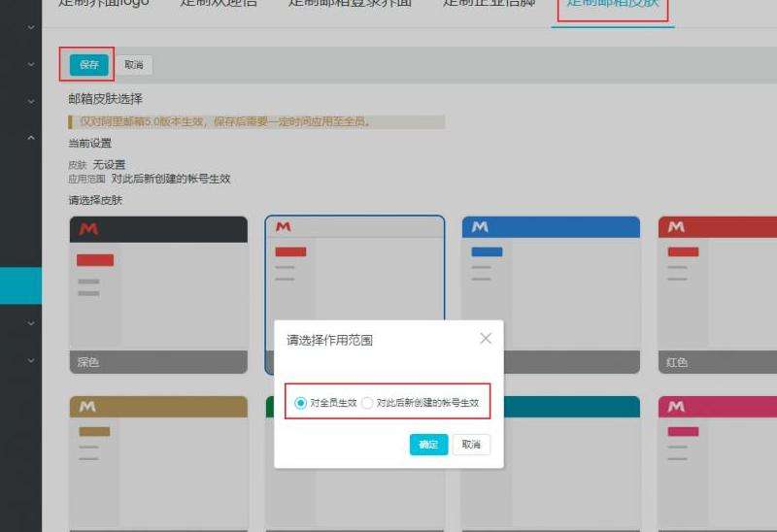Click the 当前设置 label
This screenshot has width=777, height=532.
click(89, 143)
